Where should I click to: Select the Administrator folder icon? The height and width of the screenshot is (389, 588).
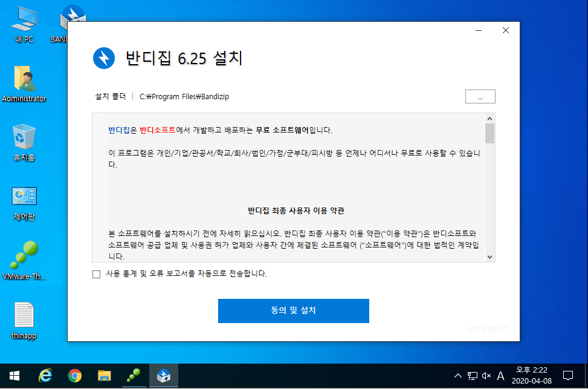[x=24, y=84]
